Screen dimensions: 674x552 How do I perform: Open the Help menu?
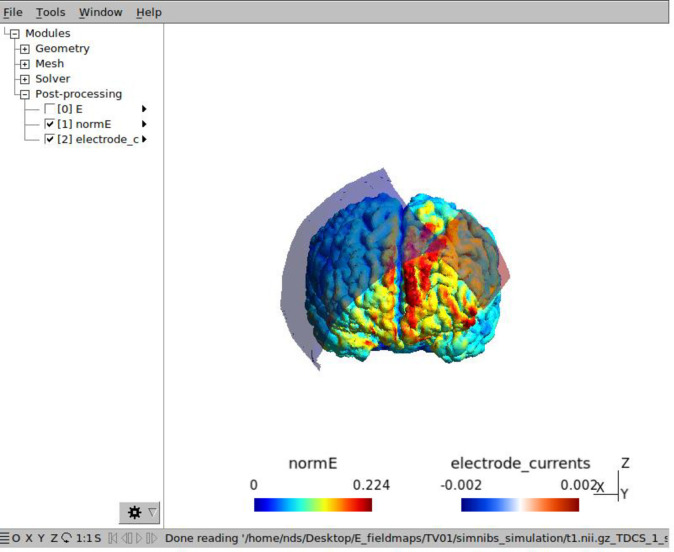coord(149,12)
